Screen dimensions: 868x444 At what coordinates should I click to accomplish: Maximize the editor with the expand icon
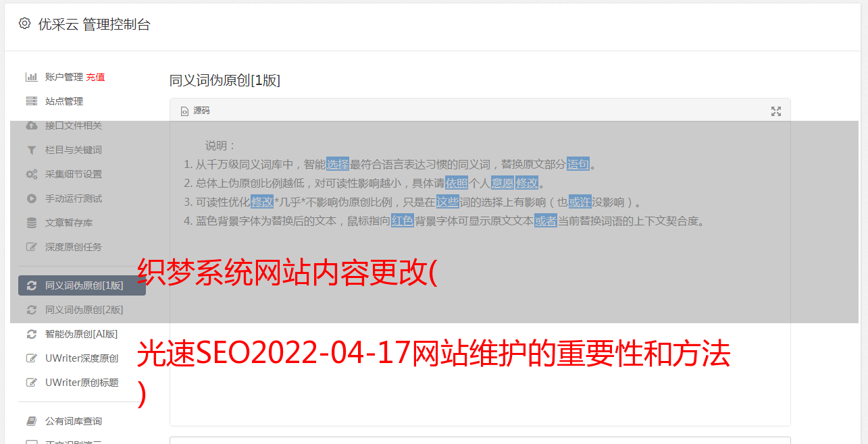(776, 111)
